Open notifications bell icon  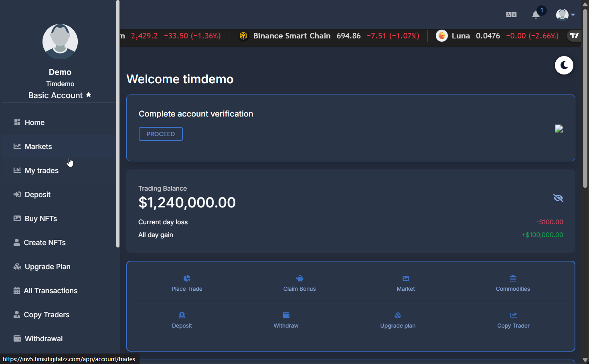click(x=536, y=15)
